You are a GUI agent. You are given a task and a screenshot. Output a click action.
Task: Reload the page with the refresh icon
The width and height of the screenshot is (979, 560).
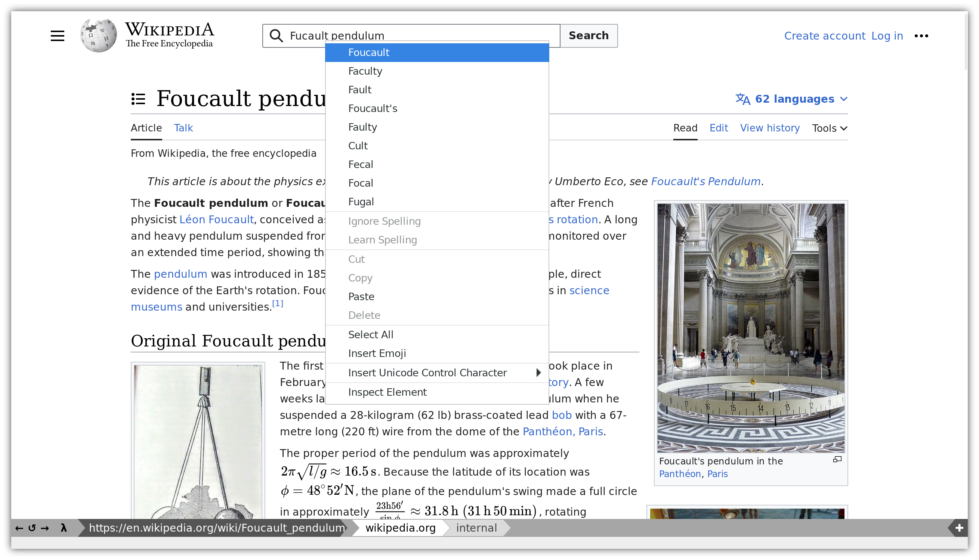32,528
